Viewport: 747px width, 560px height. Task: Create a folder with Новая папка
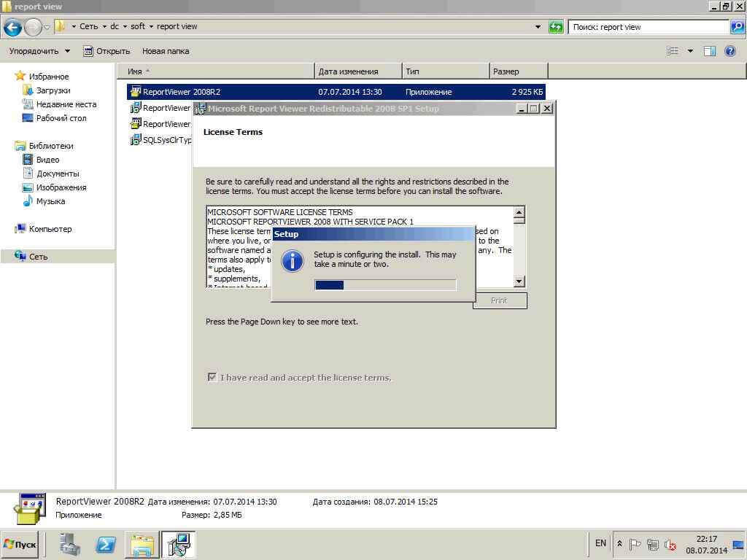pyautogui.click(x=166, y=51)
